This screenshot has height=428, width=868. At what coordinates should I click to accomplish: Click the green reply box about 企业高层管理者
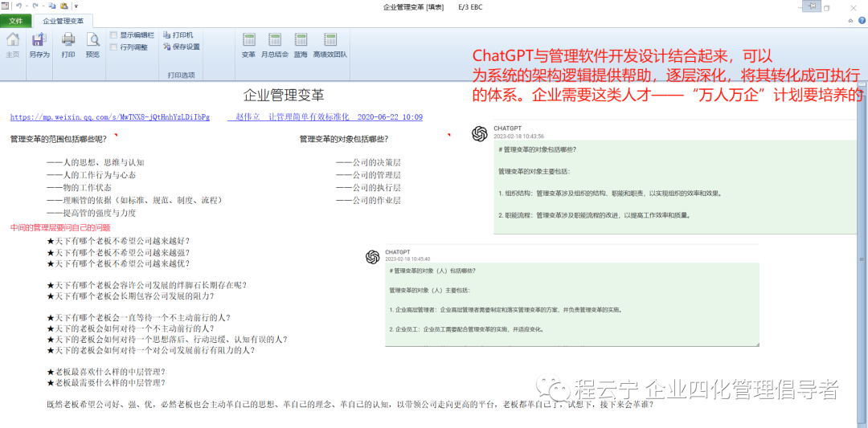572,304
